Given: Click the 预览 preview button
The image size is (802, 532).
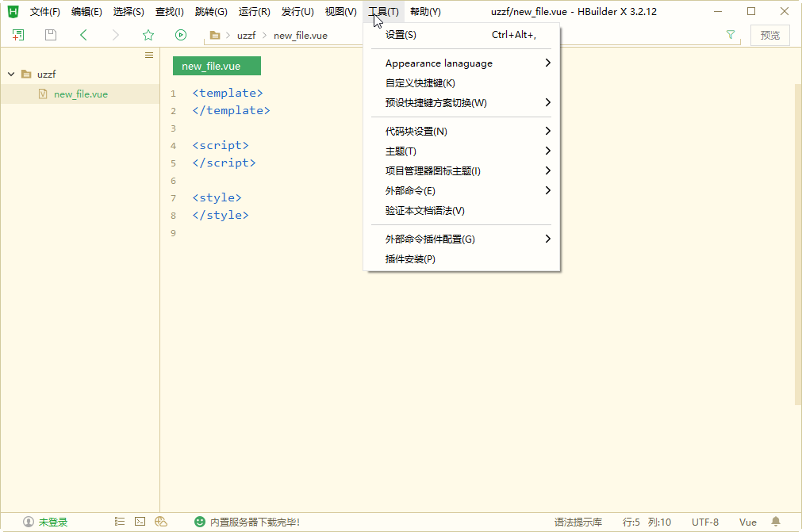Looking at the screenshot, I should click(769, 35).
